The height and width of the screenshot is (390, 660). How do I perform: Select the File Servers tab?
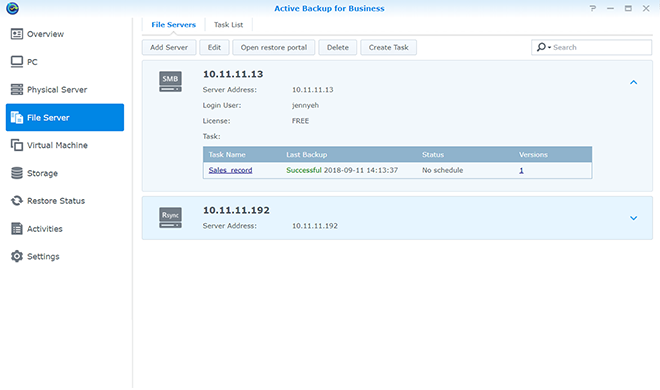tap(173, 25)
